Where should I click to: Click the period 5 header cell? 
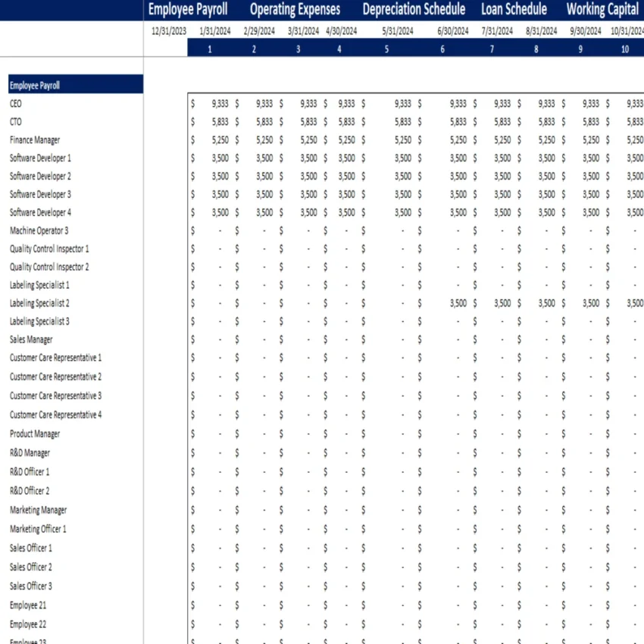click(x=386, y=48)
